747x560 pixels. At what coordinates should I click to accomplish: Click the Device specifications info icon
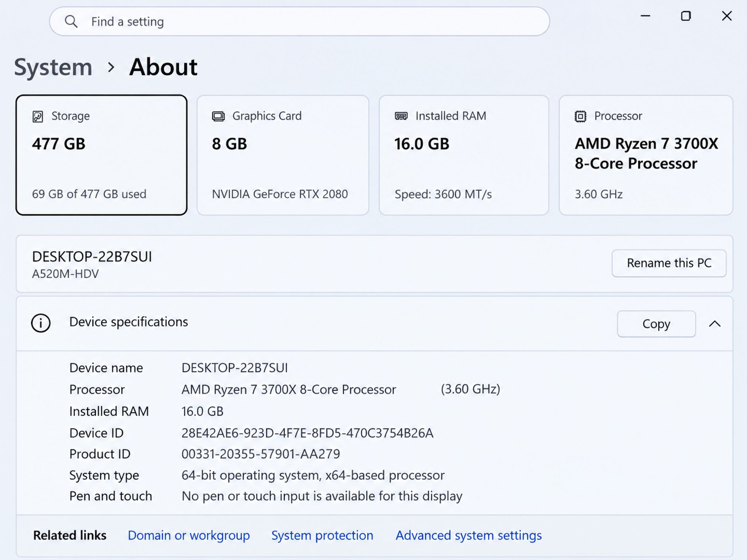[x=40, y=323]
